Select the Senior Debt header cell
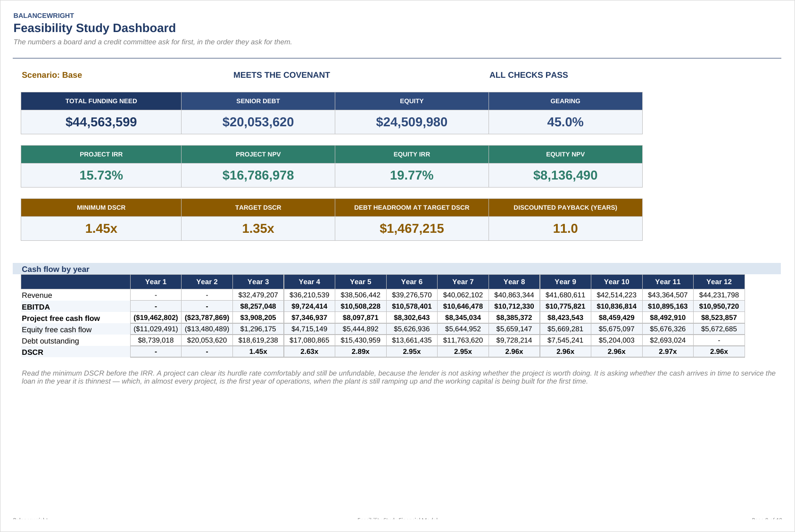Viewport: 795px width, 532px height. tap(258, 101)
